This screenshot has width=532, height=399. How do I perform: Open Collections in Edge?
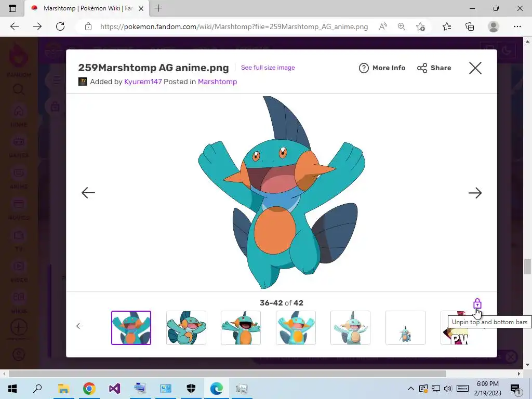pyautogui.click(x=470, y=26)
